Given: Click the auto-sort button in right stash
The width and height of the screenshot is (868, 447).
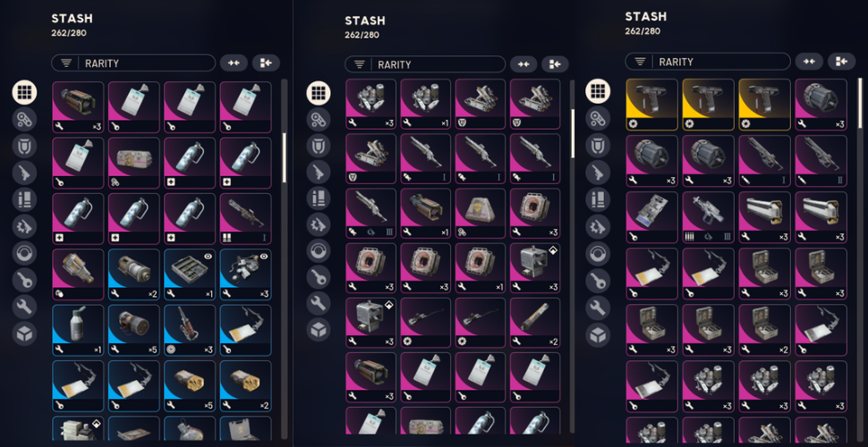Looking at the screenshot, I should coord(841,62).
